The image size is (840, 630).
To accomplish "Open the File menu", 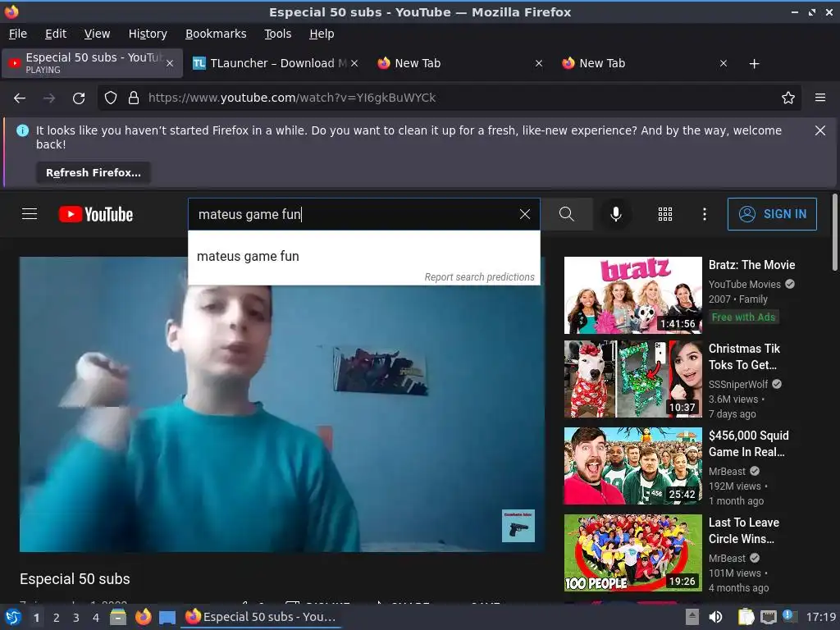I will (x=18, y=34).
